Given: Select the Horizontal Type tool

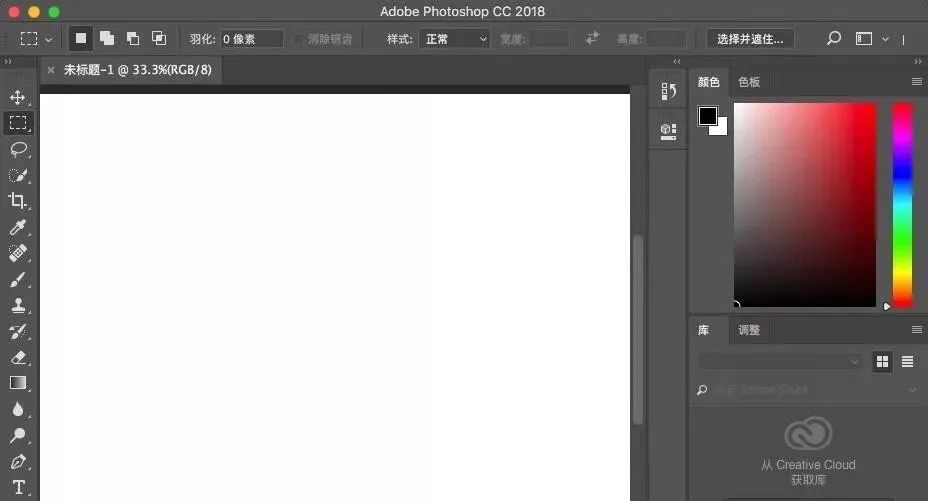Looking at the screenshot, I should tap(18, 487).
